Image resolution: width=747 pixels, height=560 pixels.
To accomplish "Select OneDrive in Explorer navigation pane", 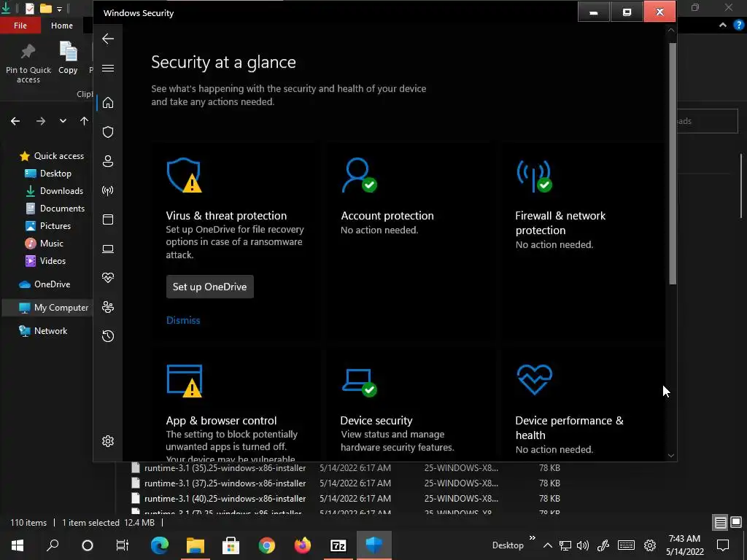I will pos(44,284).
